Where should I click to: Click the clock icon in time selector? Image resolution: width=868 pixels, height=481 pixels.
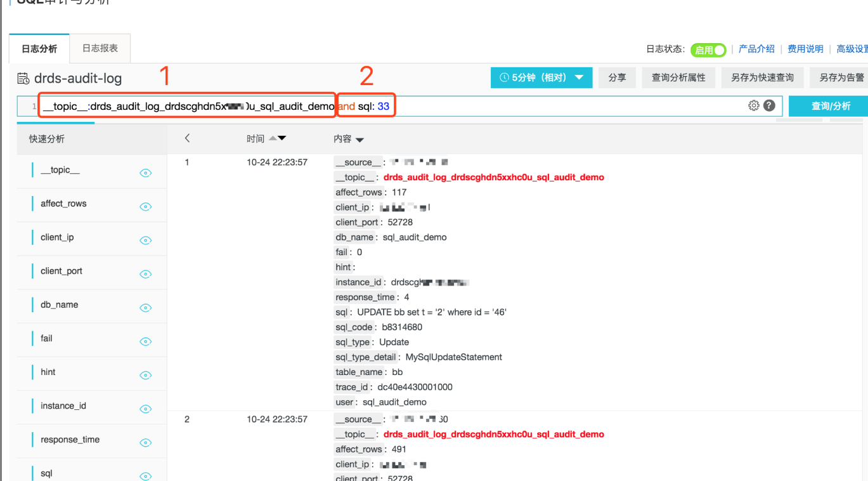pyautogui.click(x=505, y=77)
